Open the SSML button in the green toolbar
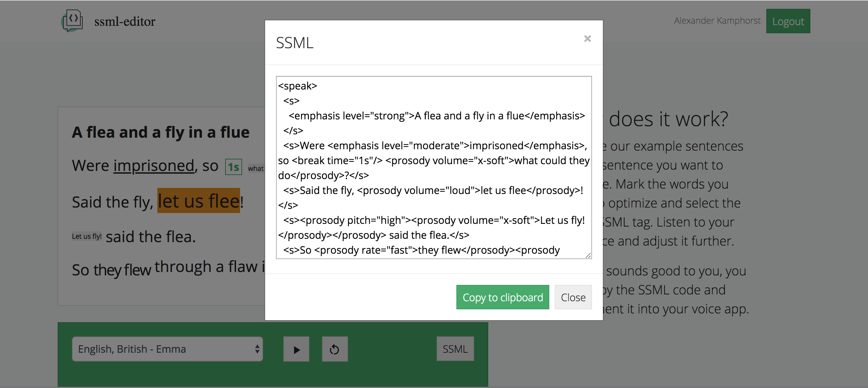Screen dimensions: 868x388 click(455, 349)
